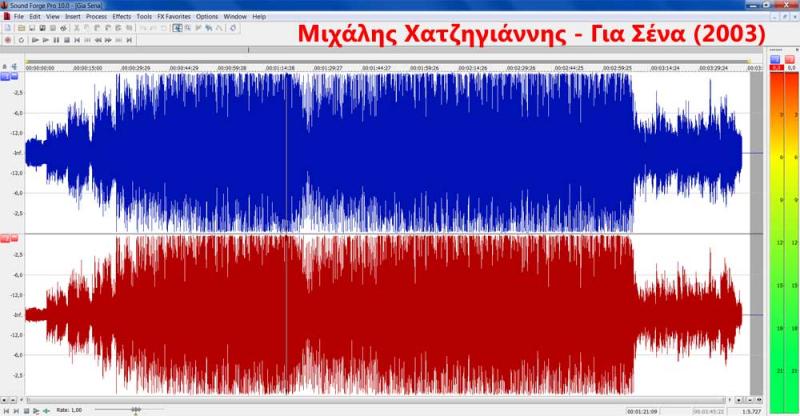Toggle blue left channel meter button
Image resolution: width=800 pixels, height=416 pixels.
[775, 59]
